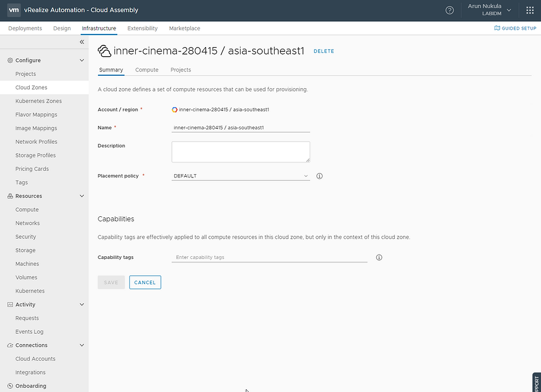Click the DELETE link
Viewport: 541px width, 392px height.
coord(324,51)
